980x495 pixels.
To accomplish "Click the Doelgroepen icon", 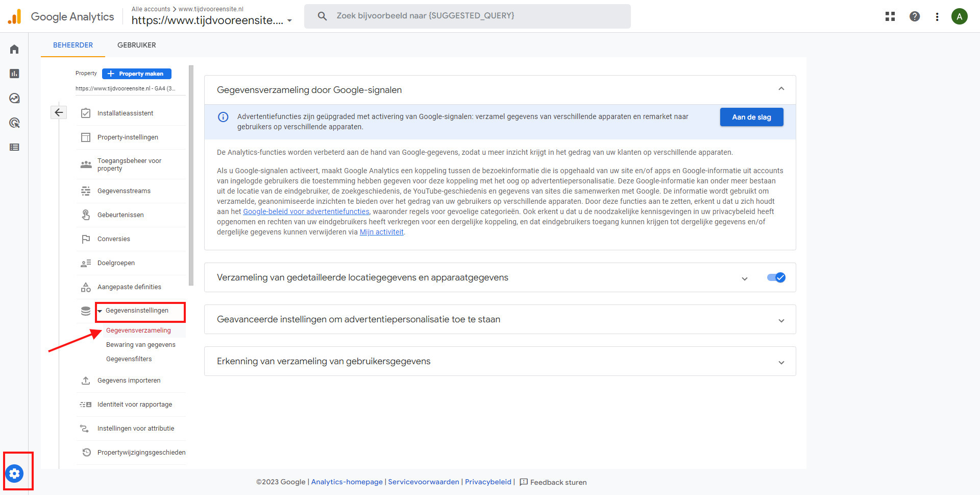I will tap(86, 263).
